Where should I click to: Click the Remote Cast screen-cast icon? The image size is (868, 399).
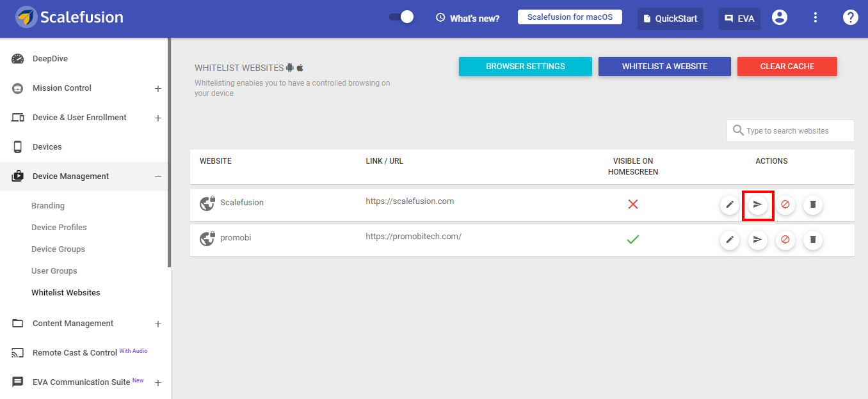18,353
